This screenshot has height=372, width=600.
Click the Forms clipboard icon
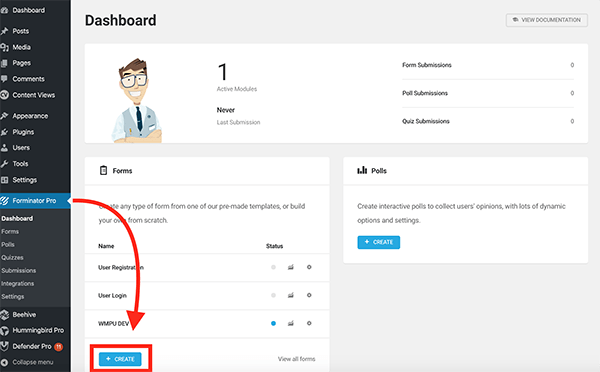pos(103,170)
